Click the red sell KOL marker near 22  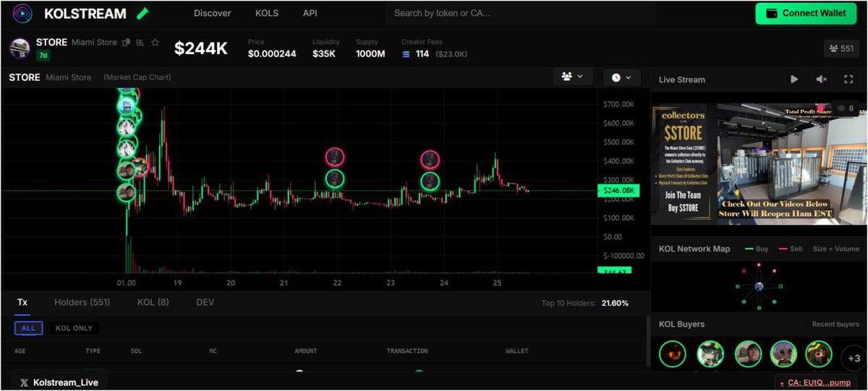point(334,157)
